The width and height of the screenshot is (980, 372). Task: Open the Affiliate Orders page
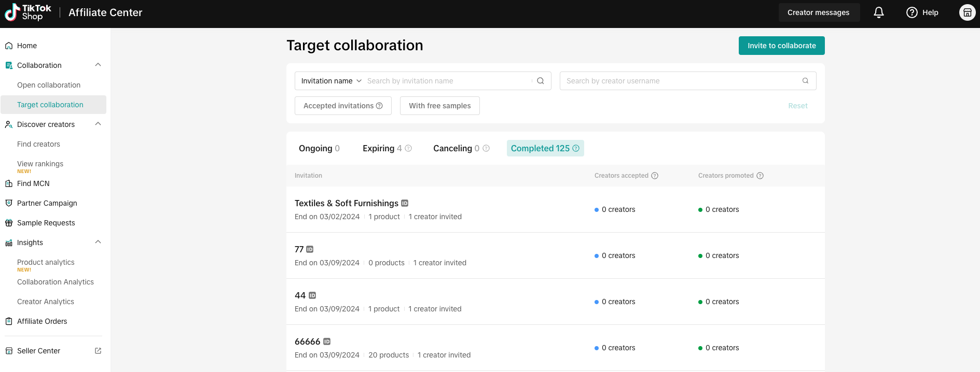[x=42, y=321]
